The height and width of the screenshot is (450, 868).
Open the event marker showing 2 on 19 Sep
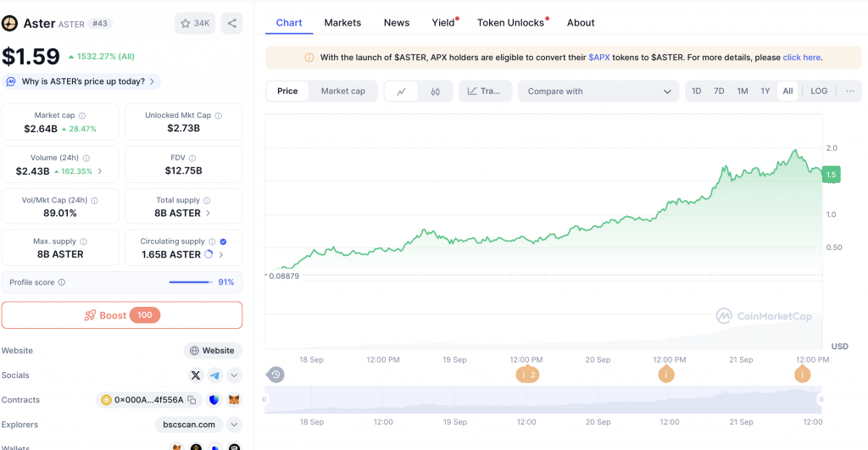(527, 375)
